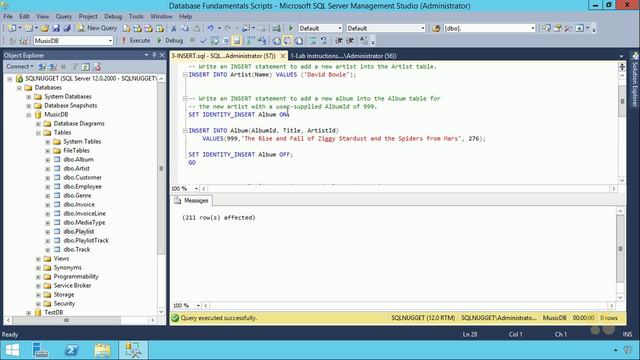Expand Database Snapshots folder

click(x=29, y=106)
